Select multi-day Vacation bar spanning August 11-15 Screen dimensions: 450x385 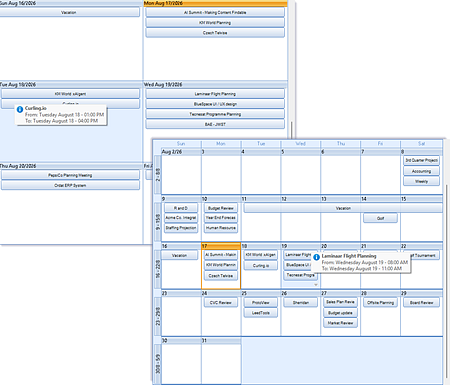(343, 208)
